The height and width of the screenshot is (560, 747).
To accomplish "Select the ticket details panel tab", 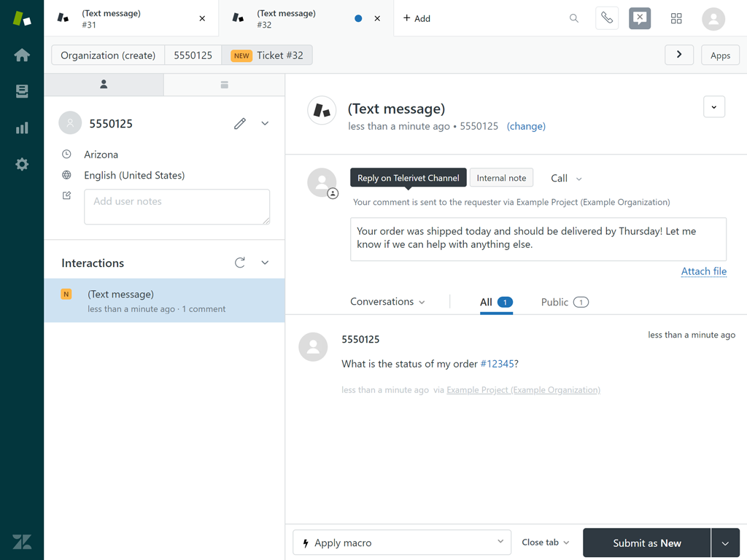I will pyautogui.click(x=225, y=85).
